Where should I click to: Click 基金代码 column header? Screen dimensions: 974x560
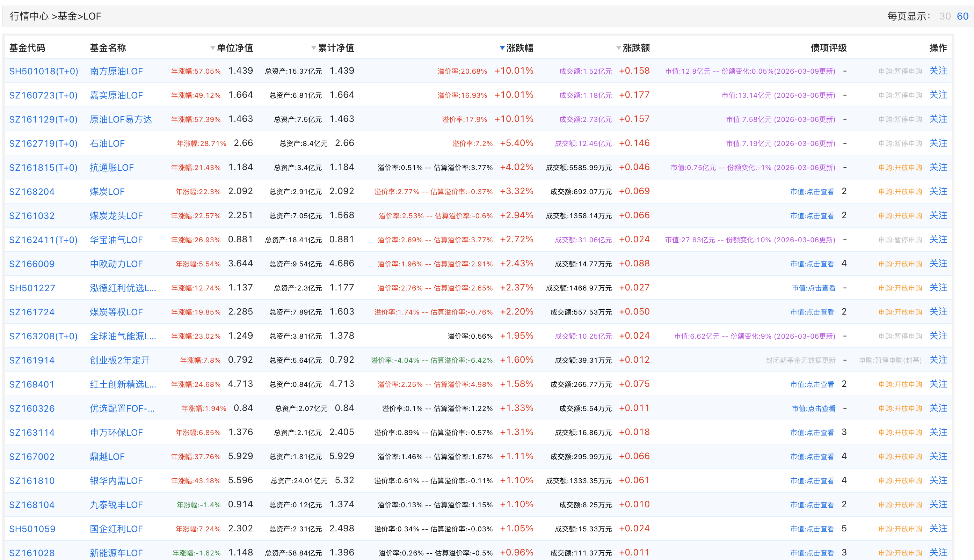[27, 48]
